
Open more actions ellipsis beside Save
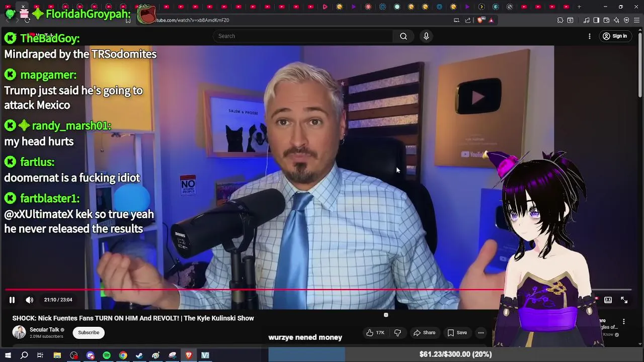[481, 332]
